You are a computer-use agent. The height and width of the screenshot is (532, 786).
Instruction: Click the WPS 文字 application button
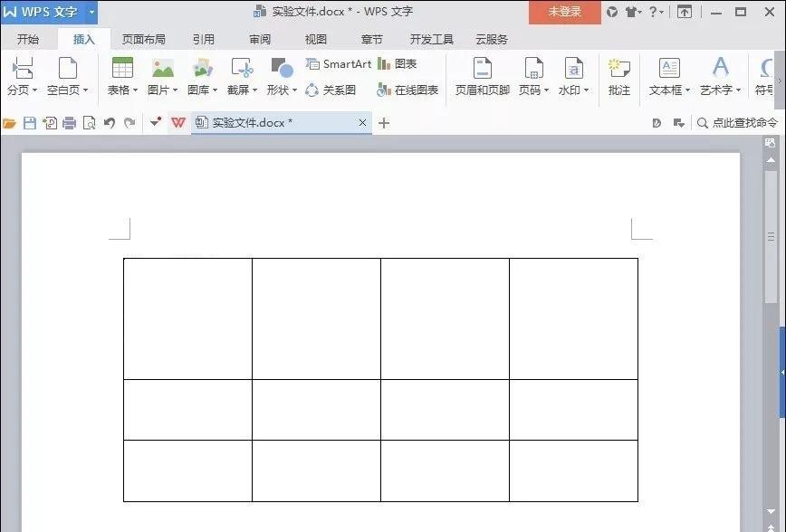click(43, 12)
